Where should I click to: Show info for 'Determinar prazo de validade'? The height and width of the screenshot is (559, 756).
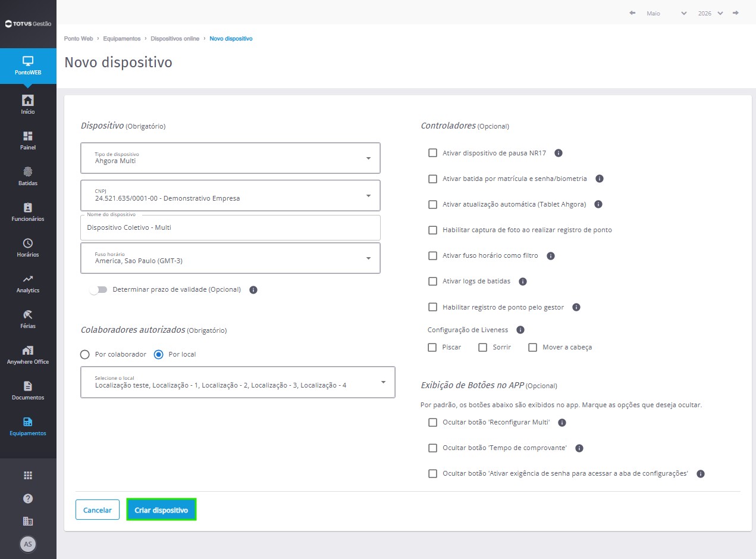tap(253, 290)
